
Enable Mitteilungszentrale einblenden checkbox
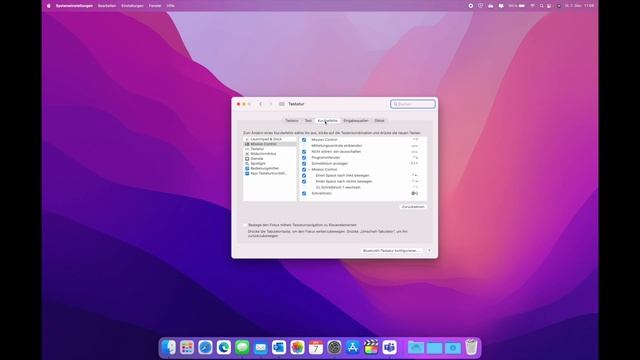[x=304, y=146]
